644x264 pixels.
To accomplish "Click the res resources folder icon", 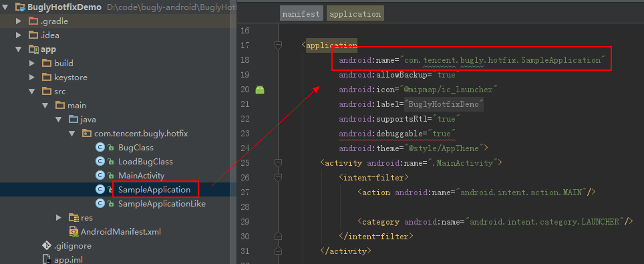I will [74, 217].
